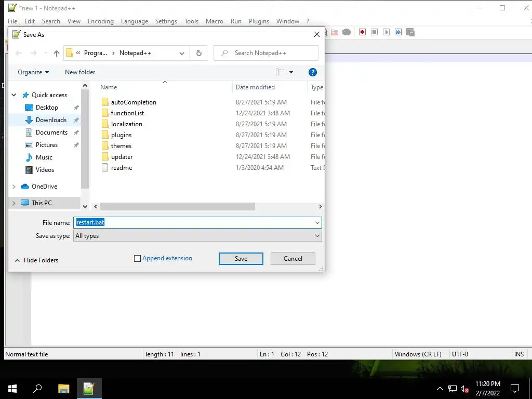
Task: Click the Monitoring toolbar icon
Action: point(347,32)
